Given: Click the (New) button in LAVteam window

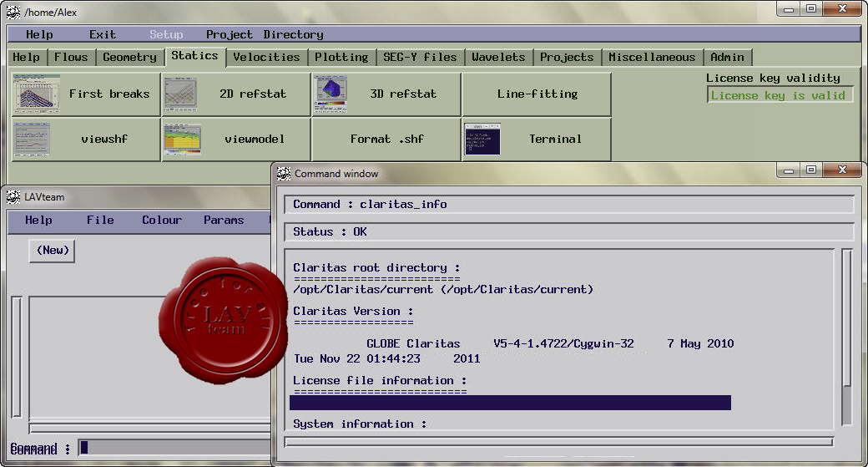Looking at the screenshot, I should (52, 251).
